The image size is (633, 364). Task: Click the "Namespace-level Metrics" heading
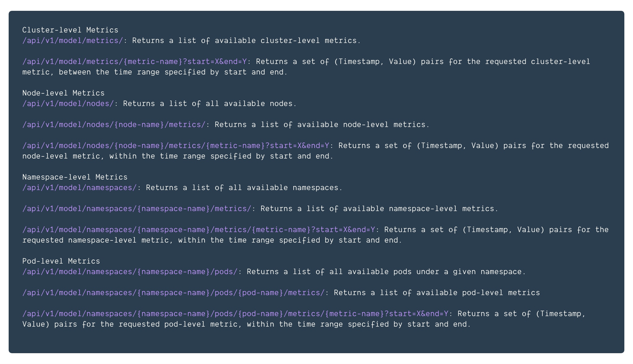click(75, 177)
